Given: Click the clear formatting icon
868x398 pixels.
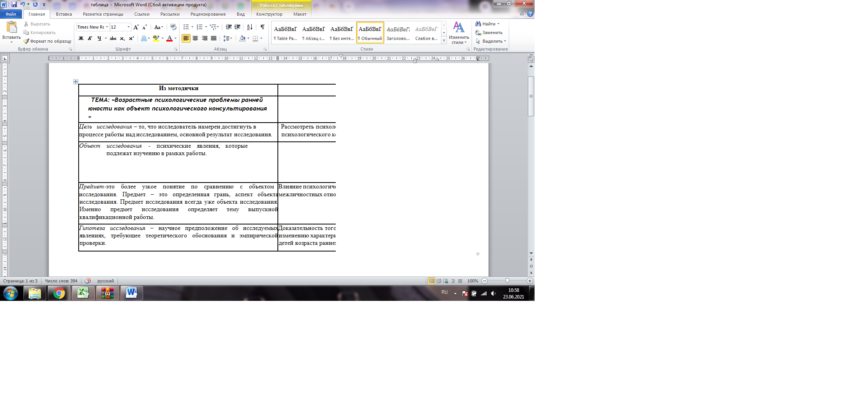Looking at the screenshot, I should tap(173, 27).
